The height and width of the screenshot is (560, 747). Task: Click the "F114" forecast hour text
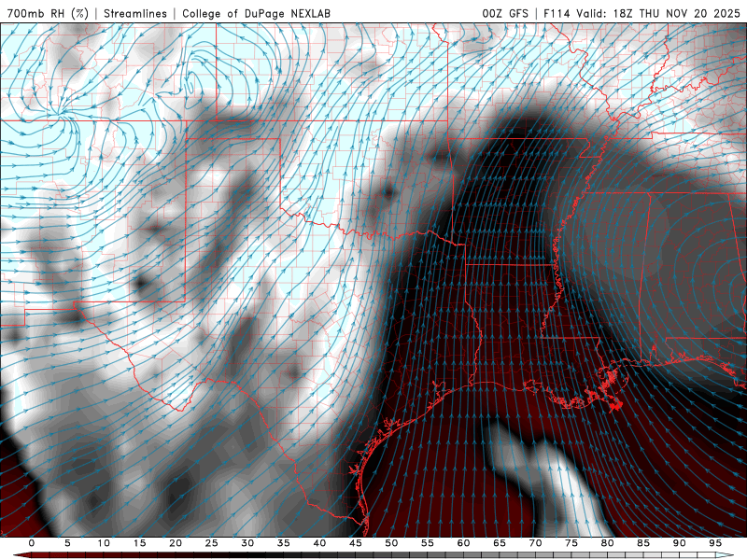coord(557,13)
